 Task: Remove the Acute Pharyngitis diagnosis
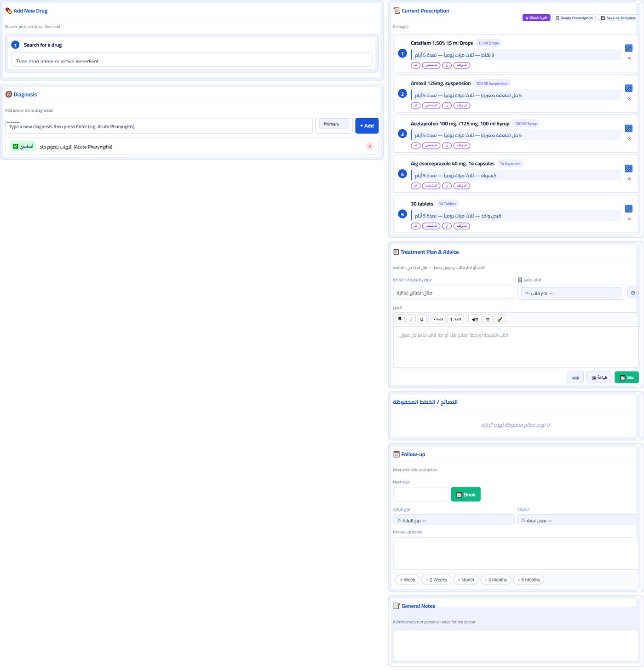pyautogui.click(x=370, y=146)
